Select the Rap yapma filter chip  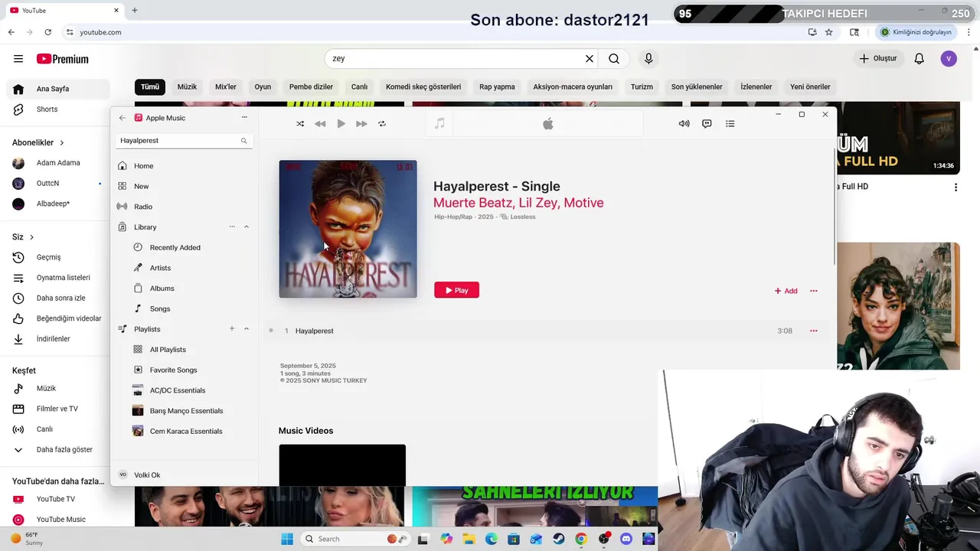coord(497,87)
